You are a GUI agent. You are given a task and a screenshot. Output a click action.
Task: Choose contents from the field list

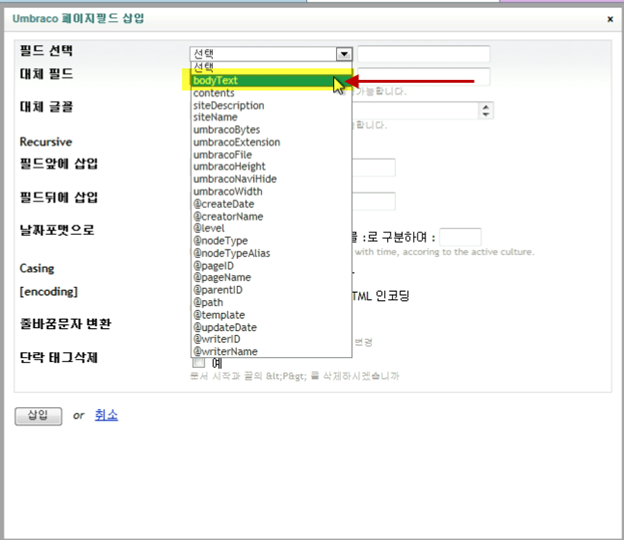[x=271, y=93]
